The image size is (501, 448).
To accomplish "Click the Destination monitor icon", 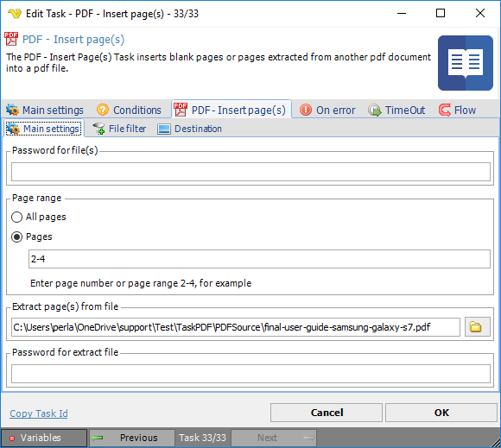I will [164, 129].
